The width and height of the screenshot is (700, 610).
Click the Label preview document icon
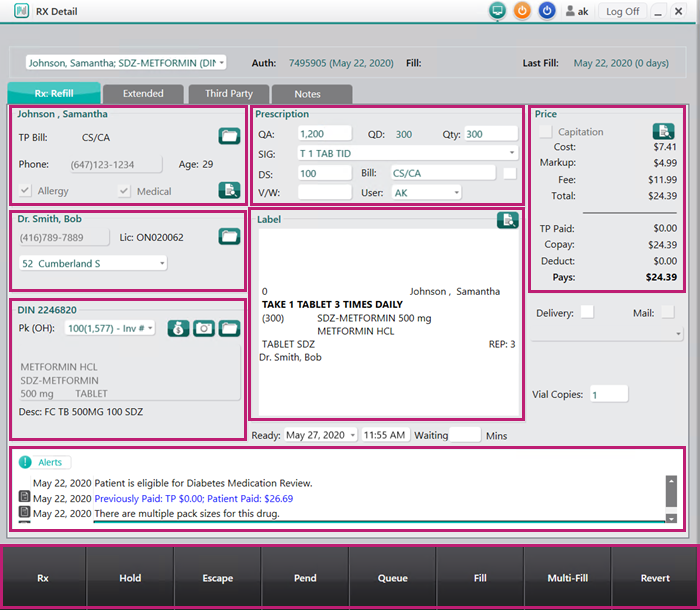507,220
